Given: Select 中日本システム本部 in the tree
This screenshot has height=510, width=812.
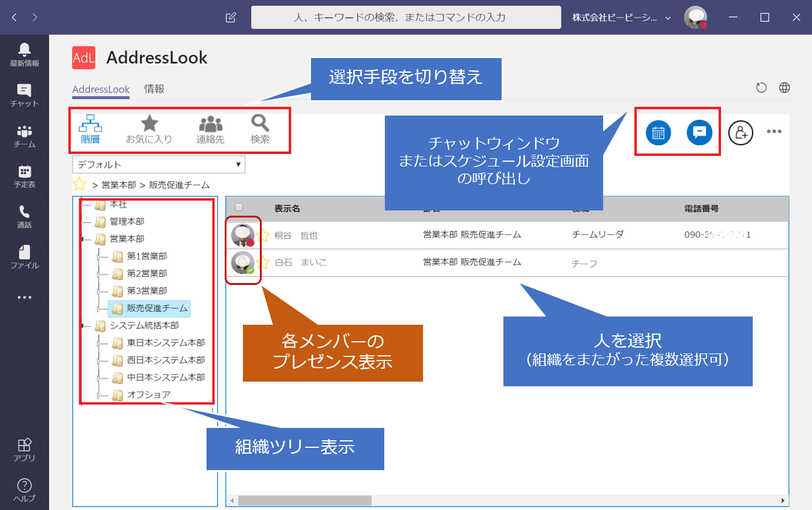Looking at the screenshot, I should click(x=166, y=377).
